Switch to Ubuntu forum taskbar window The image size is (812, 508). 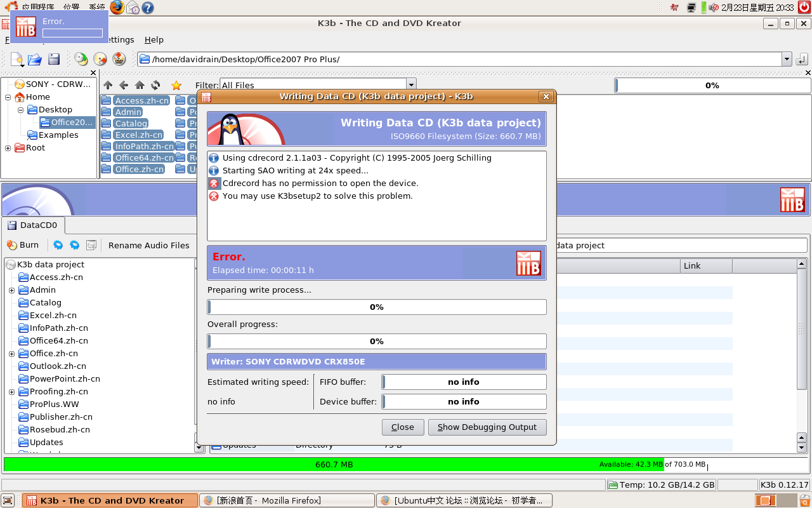pos(464,500)
